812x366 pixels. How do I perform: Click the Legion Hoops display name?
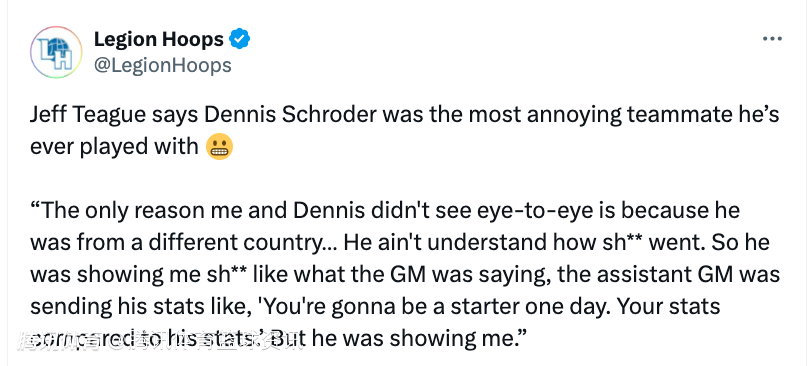(158, 39)
